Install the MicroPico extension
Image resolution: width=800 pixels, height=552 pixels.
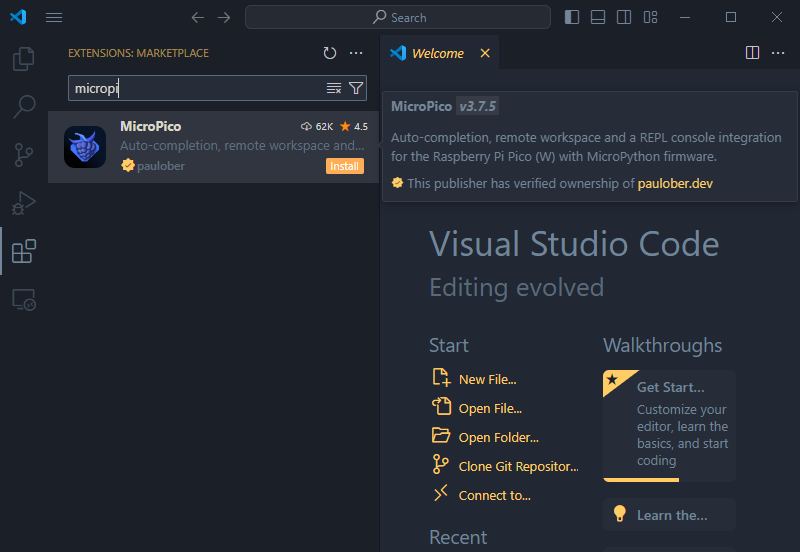point(344,166)
